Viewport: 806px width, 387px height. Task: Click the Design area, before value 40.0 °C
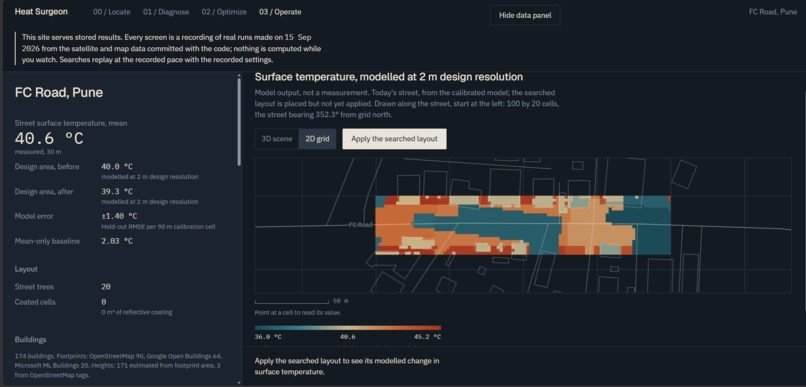click(x=117, y=167)
